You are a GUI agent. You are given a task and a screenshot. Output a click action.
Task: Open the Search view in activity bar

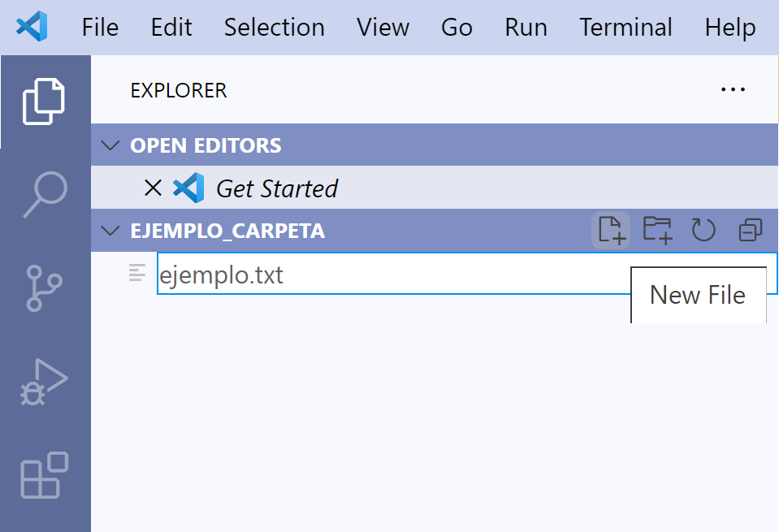click(44, 194)
